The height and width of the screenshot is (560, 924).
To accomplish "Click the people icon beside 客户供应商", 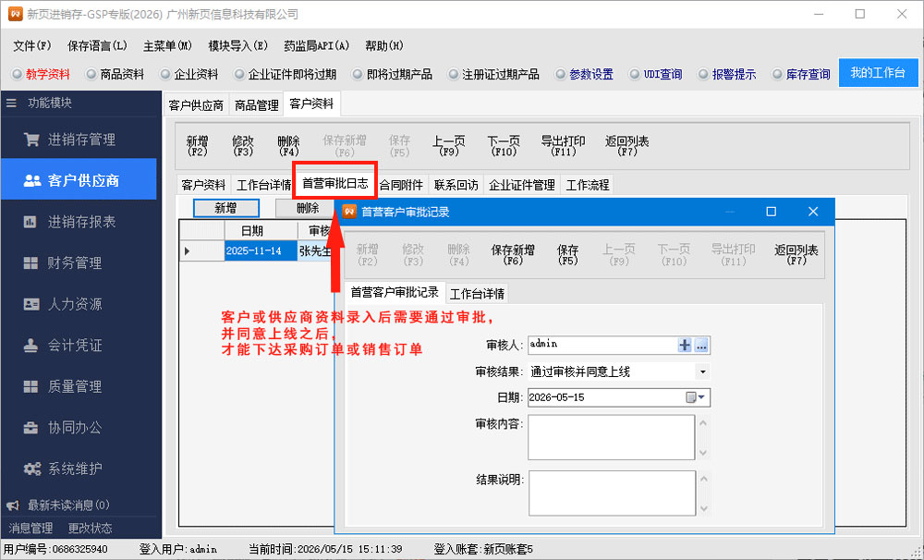I will click(31, 180).
